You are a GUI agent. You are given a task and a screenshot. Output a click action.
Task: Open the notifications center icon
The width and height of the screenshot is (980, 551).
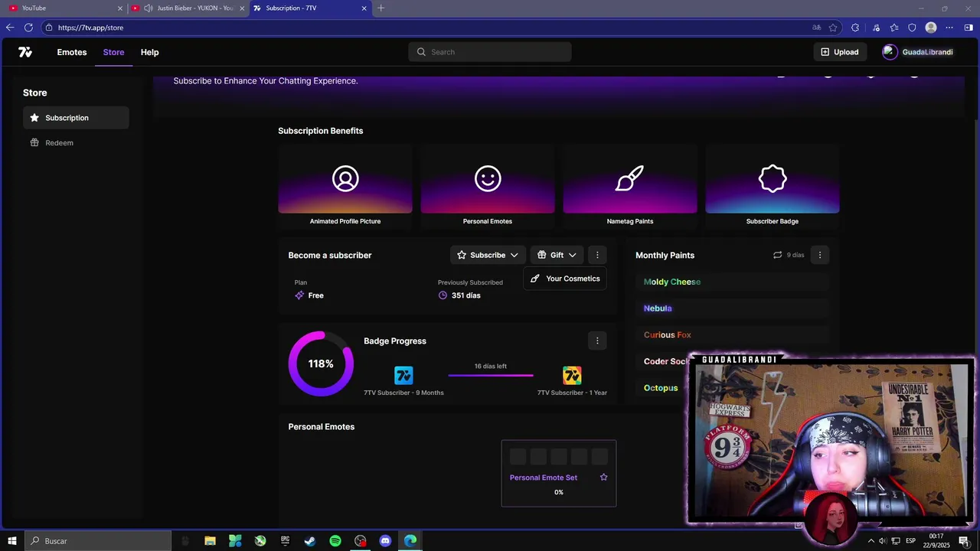[964, 541]
